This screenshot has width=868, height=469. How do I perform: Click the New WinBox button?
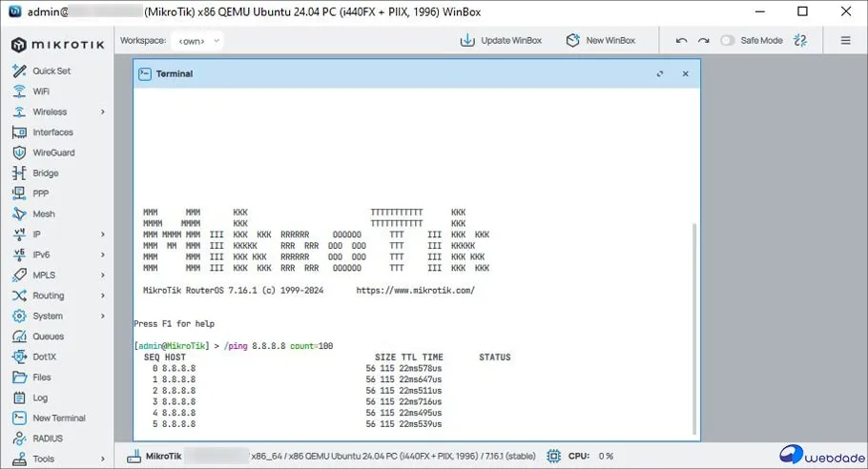601,41
